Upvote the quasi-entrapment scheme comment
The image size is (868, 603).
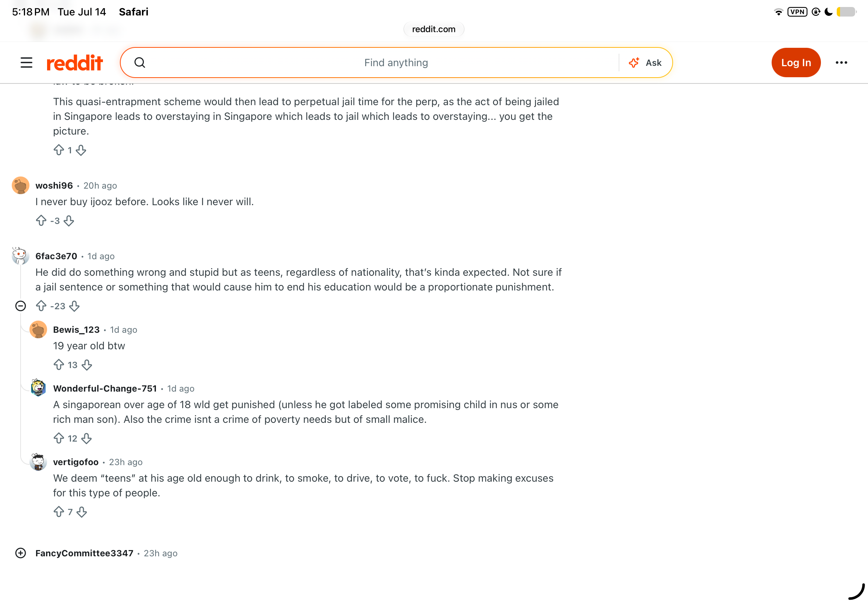[58, 150]
